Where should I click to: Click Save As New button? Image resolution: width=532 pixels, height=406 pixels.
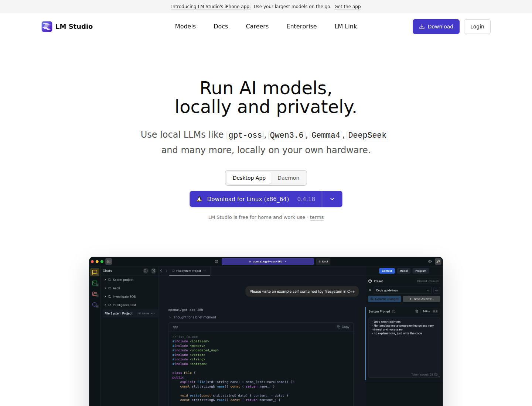[x=422, y=299]
